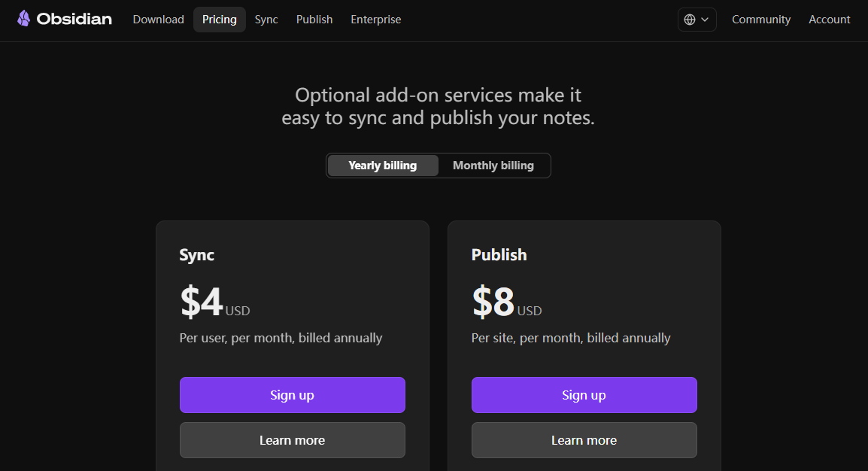Open the Community link
This screenshot has height=471, width=868.
click(761, 20)
